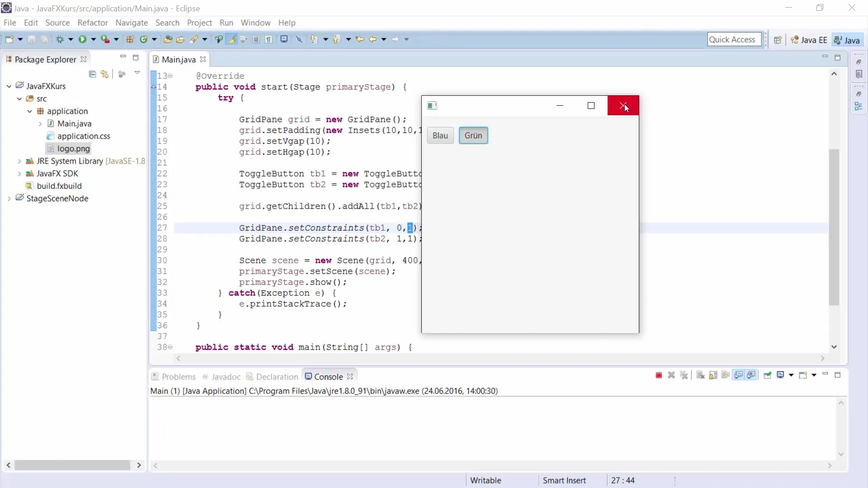Click Remove Launch gray X icon

(671, 375)
